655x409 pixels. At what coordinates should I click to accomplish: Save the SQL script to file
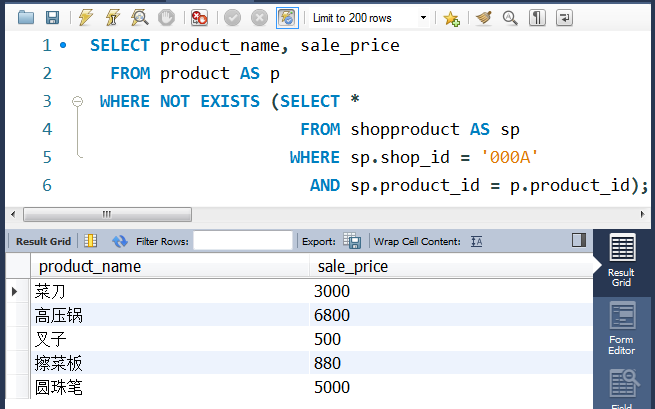click(52, 18)
